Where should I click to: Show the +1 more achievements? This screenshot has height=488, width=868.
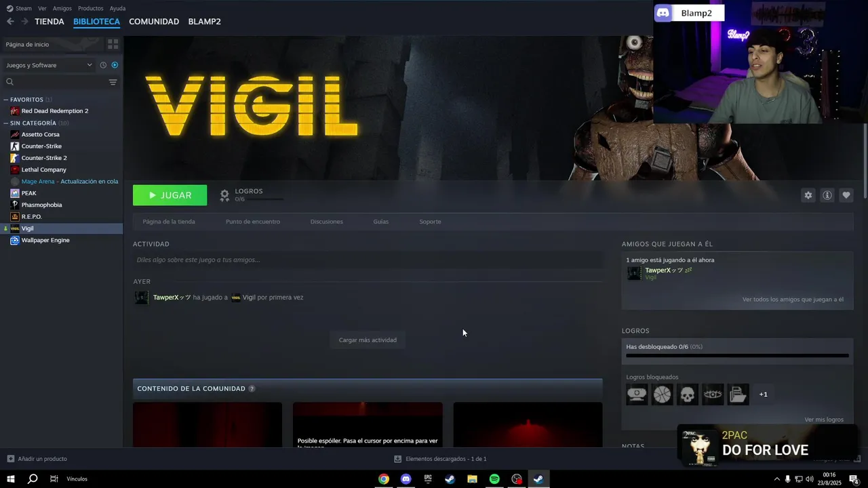tap(764, 394)
